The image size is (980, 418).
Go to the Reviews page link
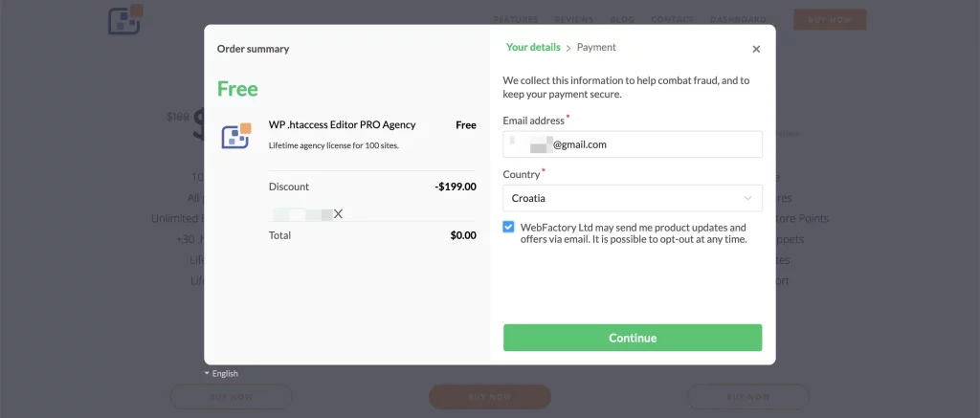574,19
